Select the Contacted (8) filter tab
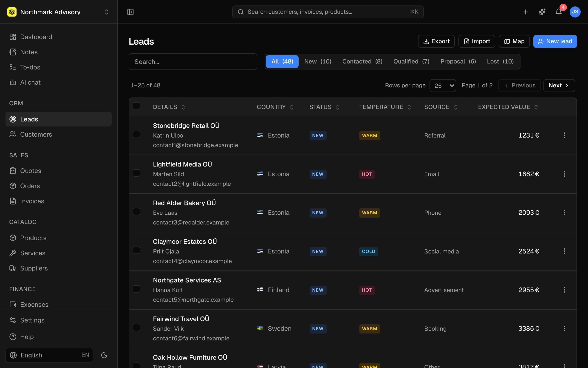Viewport: 588px width, 368px height. pos(362,62)
